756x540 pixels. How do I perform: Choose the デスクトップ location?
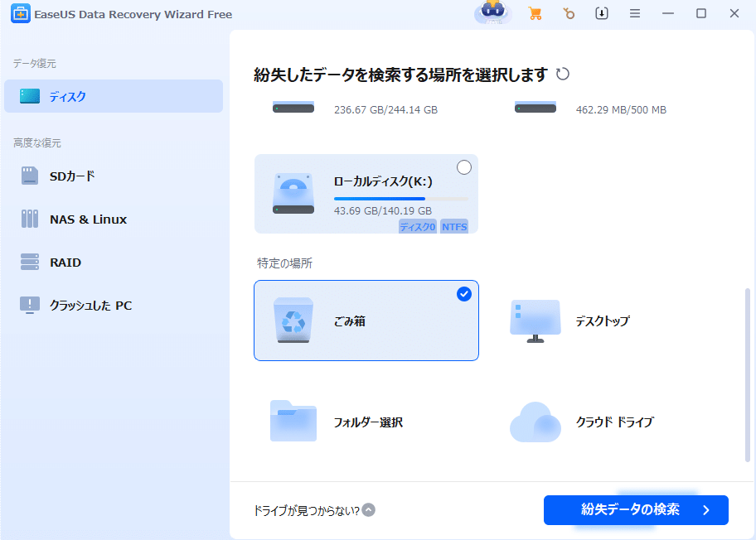[603, 321]
